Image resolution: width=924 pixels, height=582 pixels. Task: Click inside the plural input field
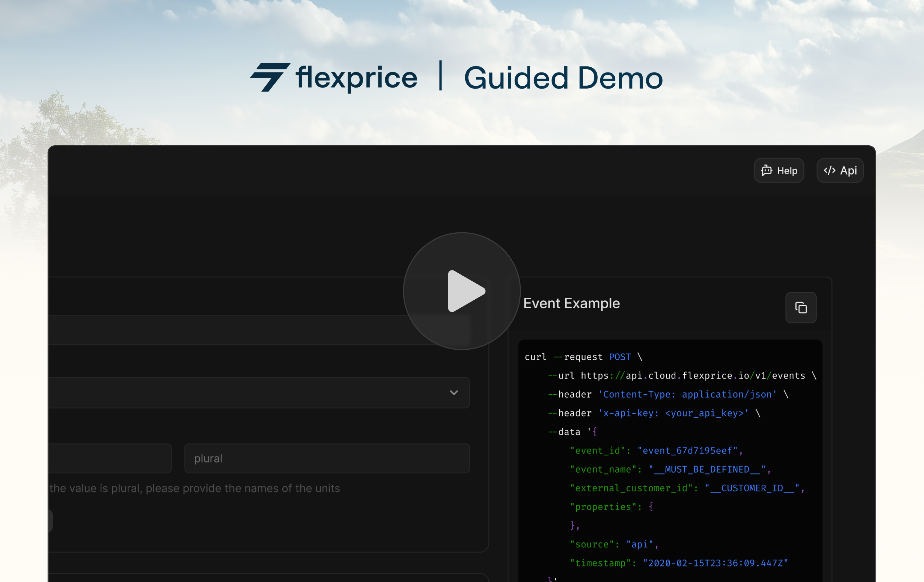327,458
